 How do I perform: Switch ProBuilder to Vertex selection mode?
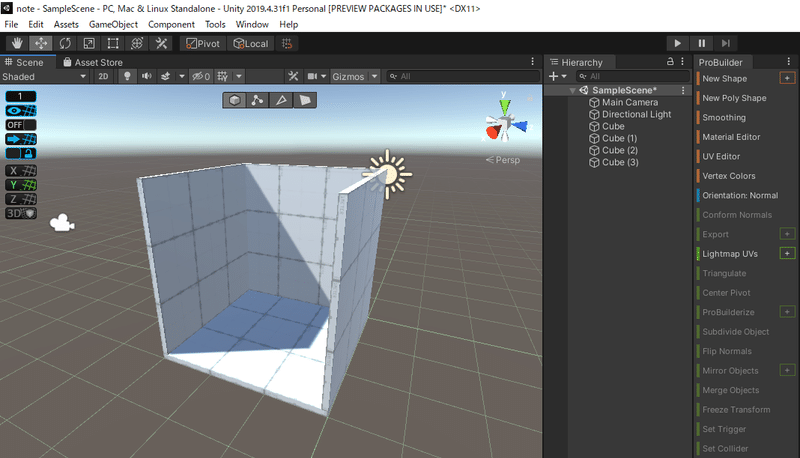pyautogui.click(x=258, y=100)
